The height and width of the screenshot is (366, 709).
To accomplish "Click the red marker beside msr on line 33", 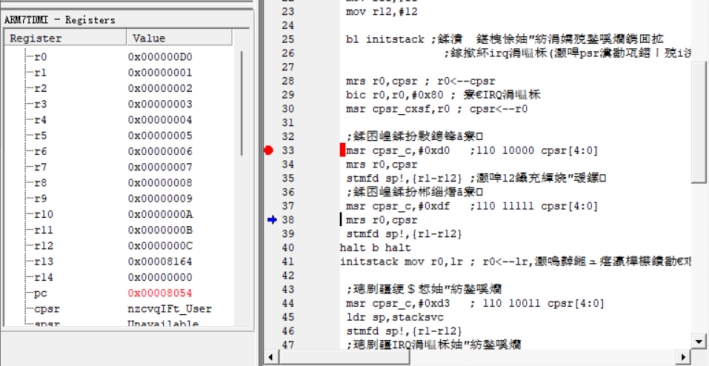I will pyautogui.click(x=342, y=150).
